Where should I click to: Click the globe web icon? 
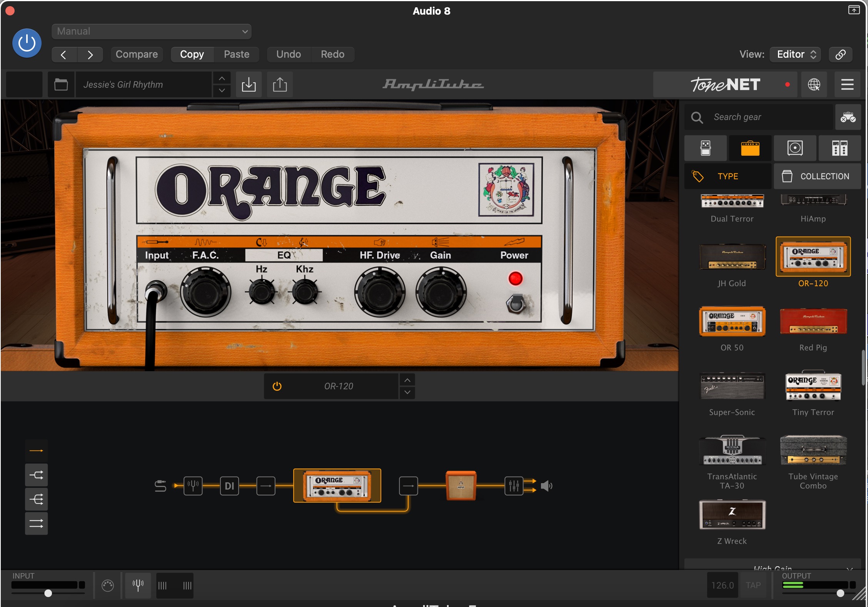pos(814,84)
